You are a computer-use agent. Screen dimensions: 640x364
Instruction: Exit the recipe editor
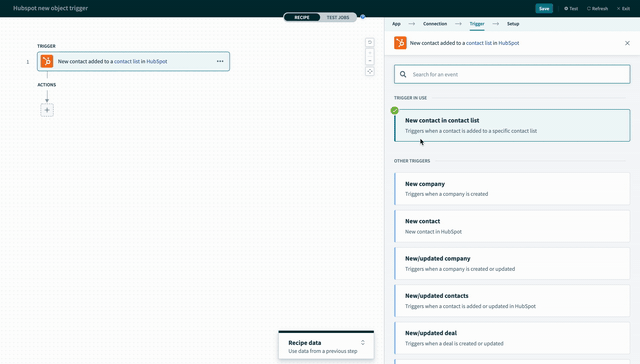623,9
